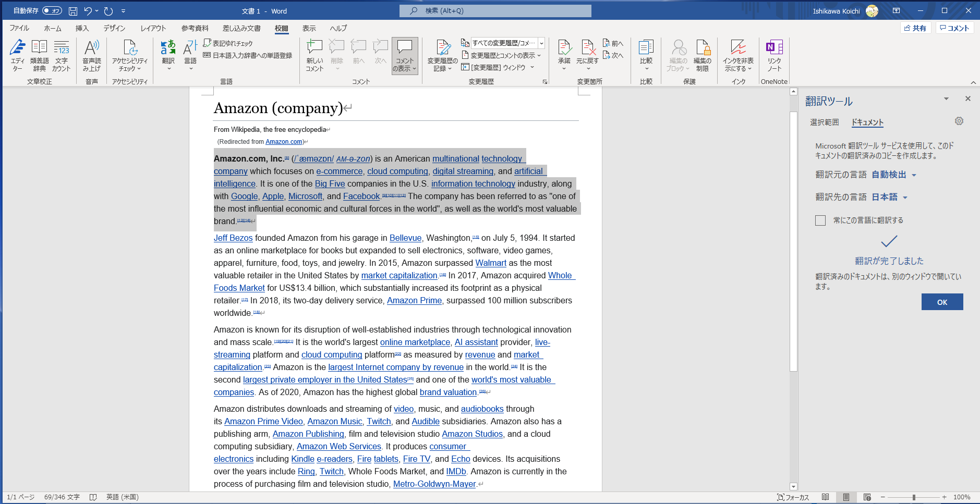Click the 100% zoom level
980x504 pixels.
(962, 497)
